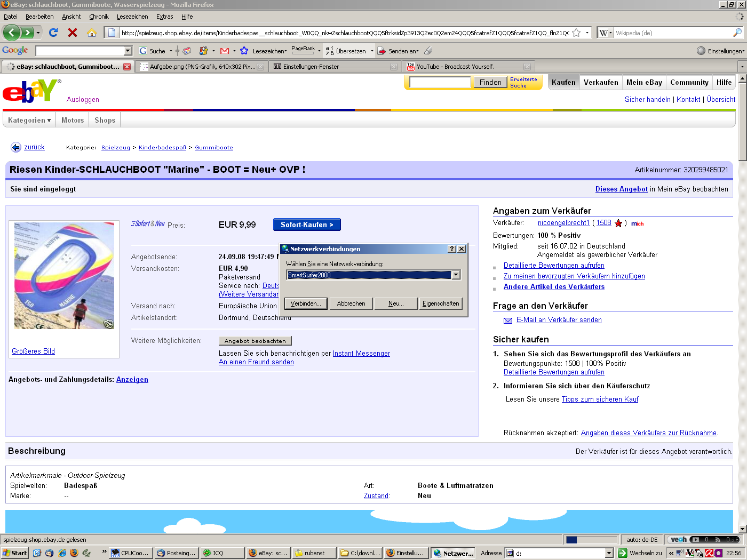Click the Wikipedia search magnifier icon
The image size is (747, 560).
point(737,33)
